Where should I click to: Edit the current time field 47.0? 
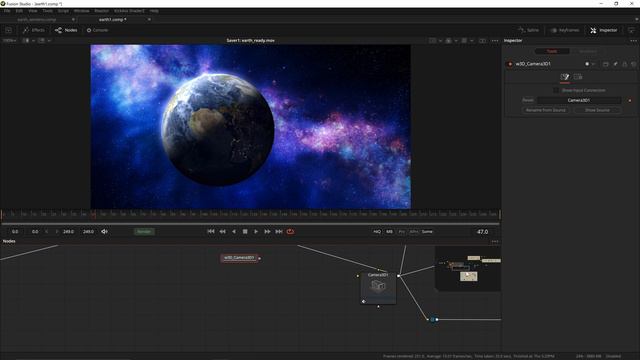point(482,231)
